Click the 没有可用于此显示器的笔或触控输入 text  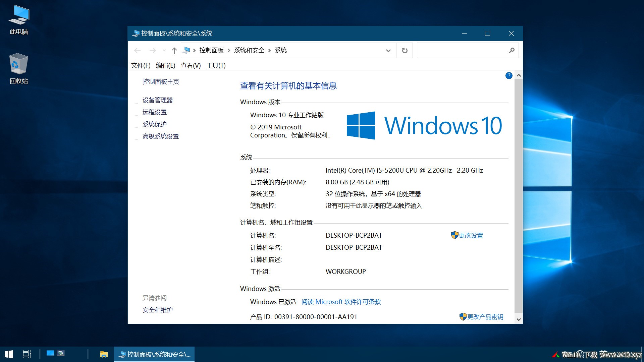click(x=374, y=205)
